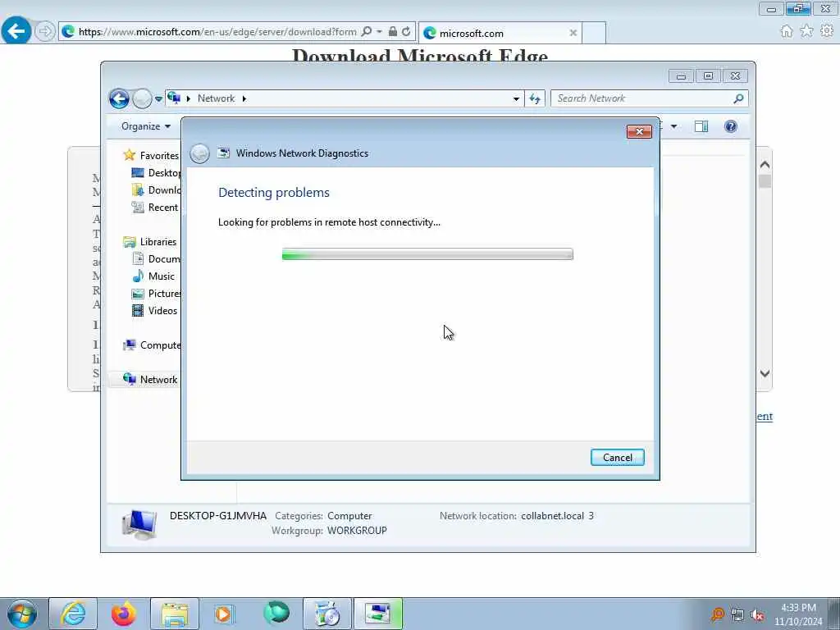Open Explorer help icon
Screen dimensions: 840x630
731,126
